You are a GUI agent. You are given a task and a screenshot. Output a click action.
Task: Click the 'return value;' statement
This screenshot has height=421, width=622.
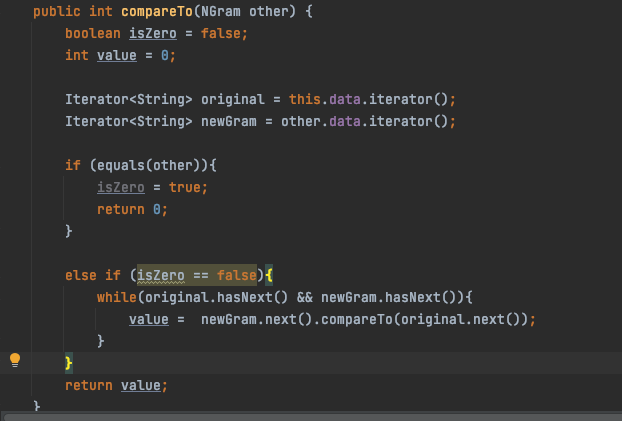click(117, 385)
